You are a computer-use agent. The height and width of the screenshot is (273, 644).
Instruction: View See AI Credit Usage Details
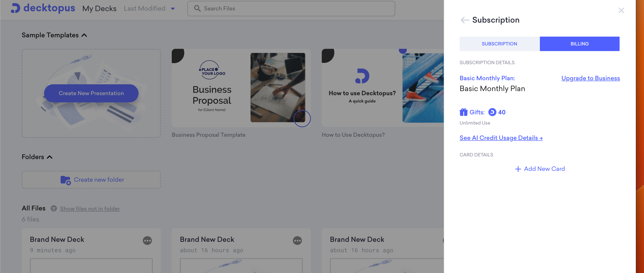(501, 138)
